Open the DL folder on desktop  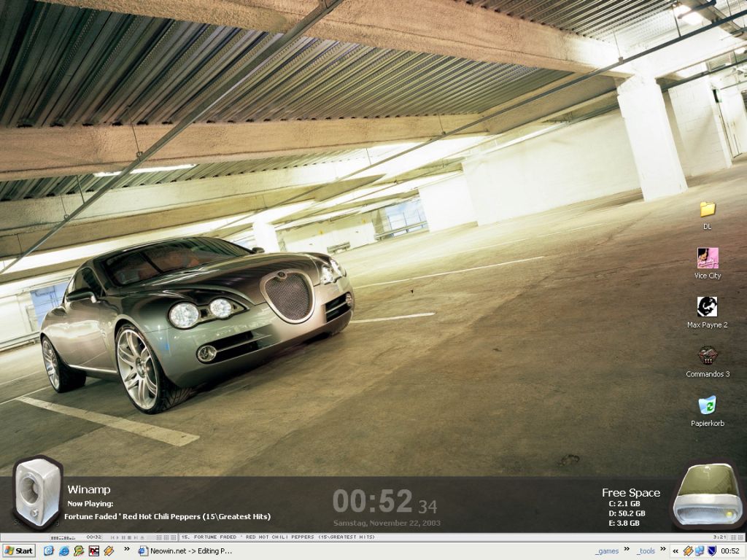point(707,210)
